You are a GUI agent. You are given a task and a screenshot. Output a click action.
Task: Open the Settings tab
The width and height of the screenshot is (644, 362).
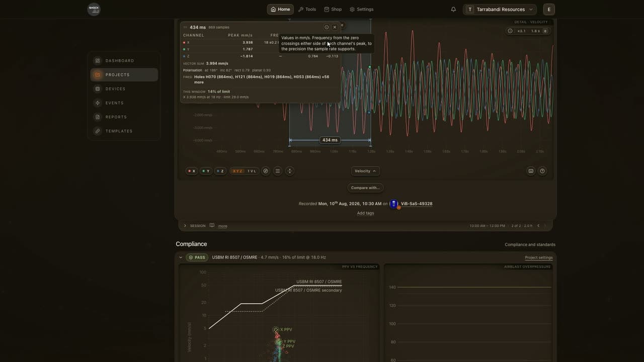(361, 9)
